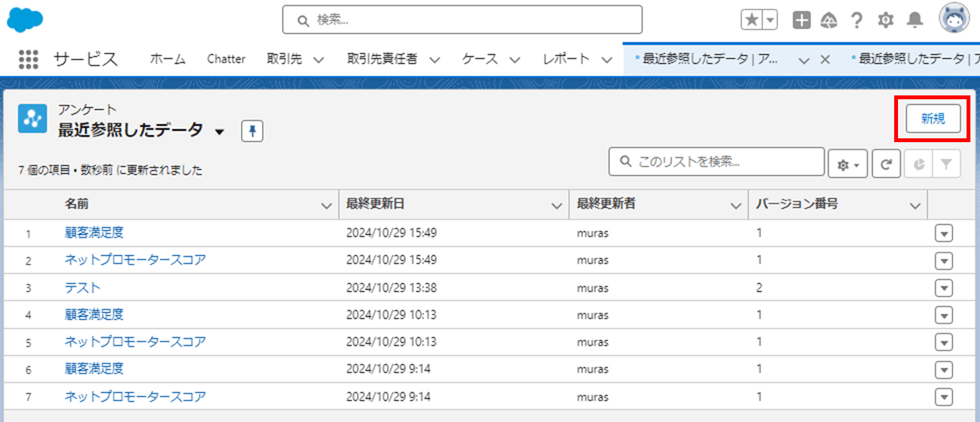
Task: Refresh the survey list with the refresh icon
Action: click(886, 163)
